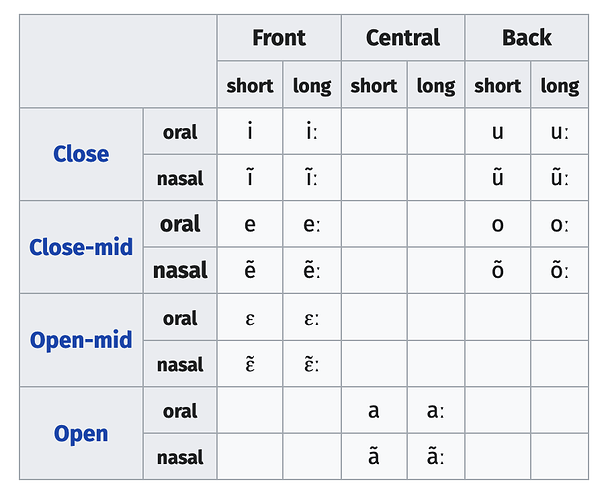Click the Back column header
This screenshot has width=606, height=499.
527,37
